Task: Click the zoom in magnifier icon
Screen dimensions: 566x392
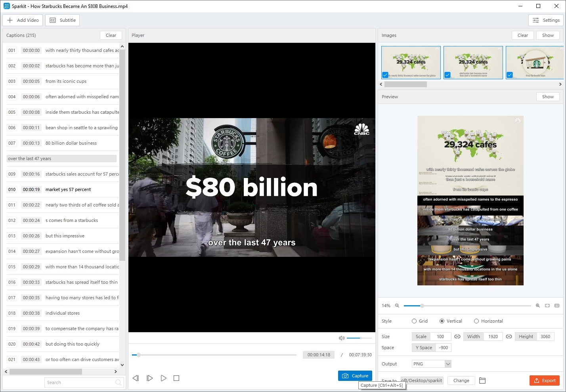Action: (538, 306)
